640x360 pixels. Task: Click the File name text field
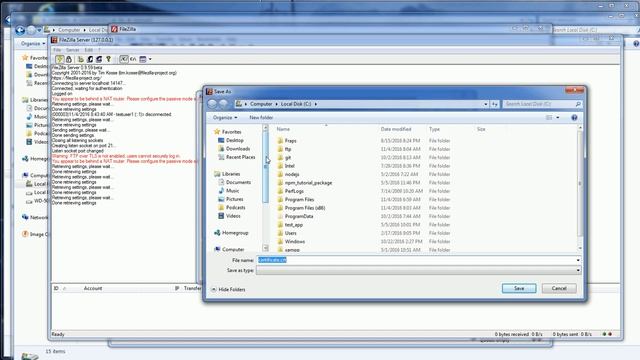[x=416, y=260]
